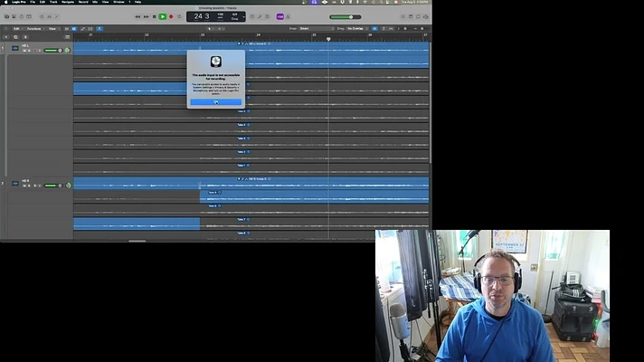Collapse the HD R take folder triangle
The height and width of the screenshot is (362, 644).
pos(239,179)
